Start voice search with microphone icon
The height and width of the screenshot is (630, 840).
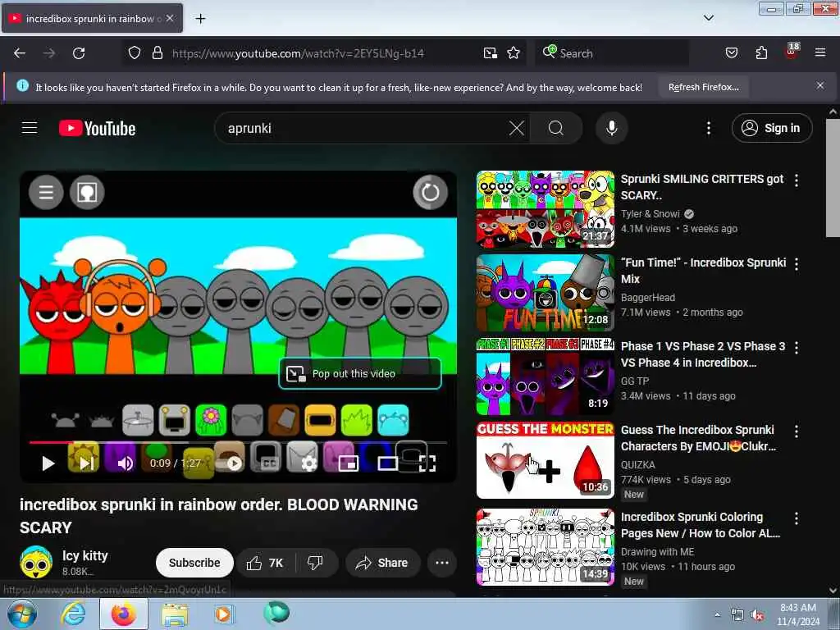click(x=611, y=128)
